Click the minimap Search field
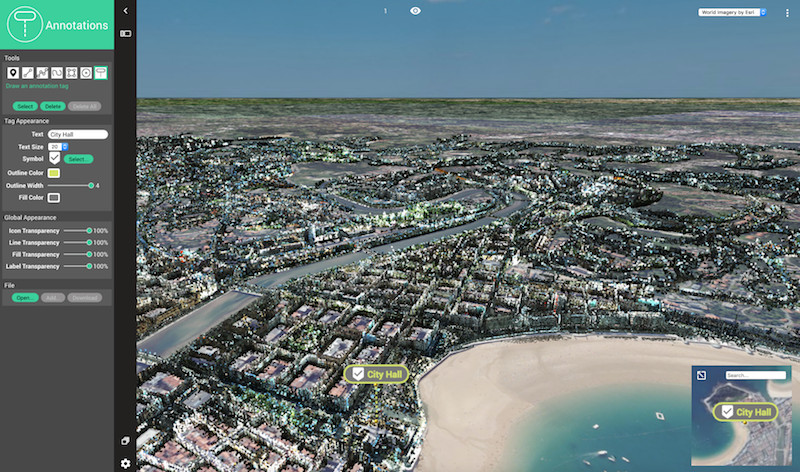The width and height of the screenshot is (800, 472). coord(756,376)
